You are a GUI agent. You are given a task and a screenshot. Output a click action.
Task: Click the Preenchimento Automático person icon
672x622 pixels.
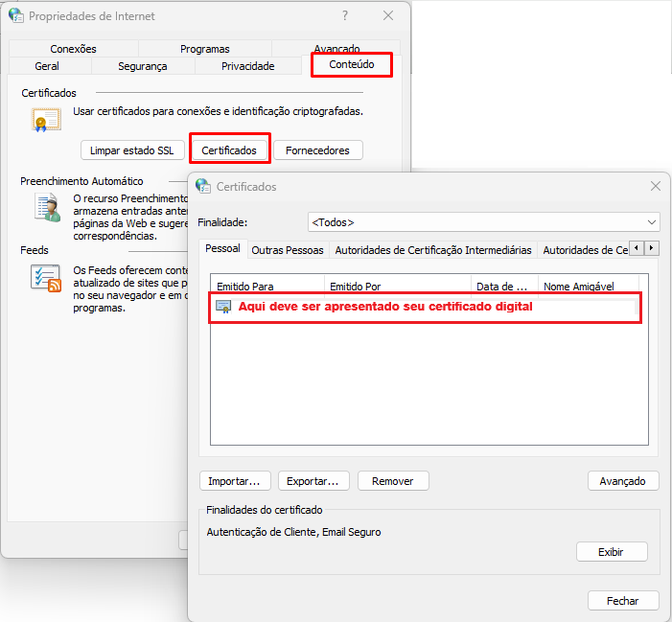click(45, 208)
